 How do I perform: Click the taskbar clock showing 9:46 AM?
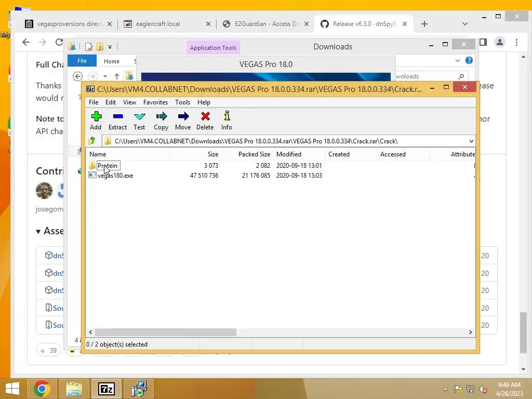pos(509,389)
